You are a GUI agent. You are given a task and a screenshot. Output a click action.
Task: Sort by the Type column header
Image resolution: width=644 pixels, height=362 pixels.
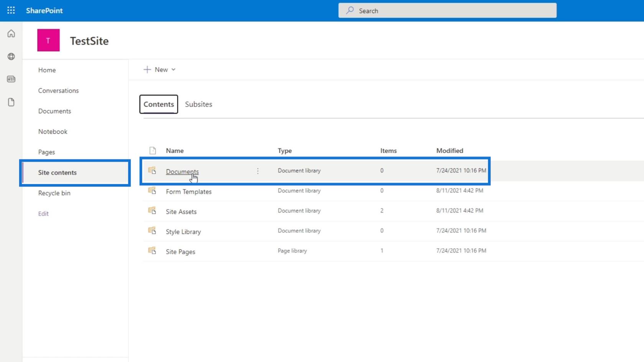coord(284,151)
